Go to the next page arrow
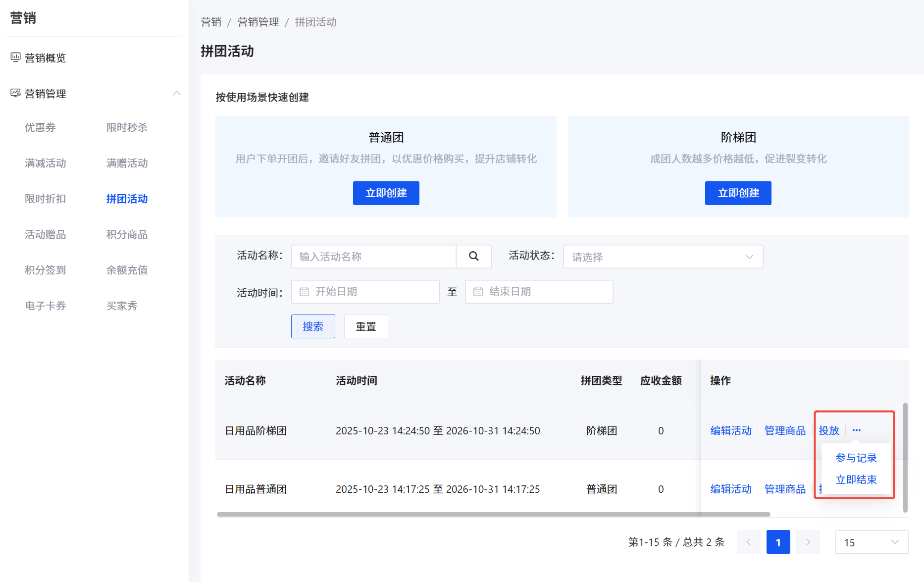924x582 pixels. point(808,542)
